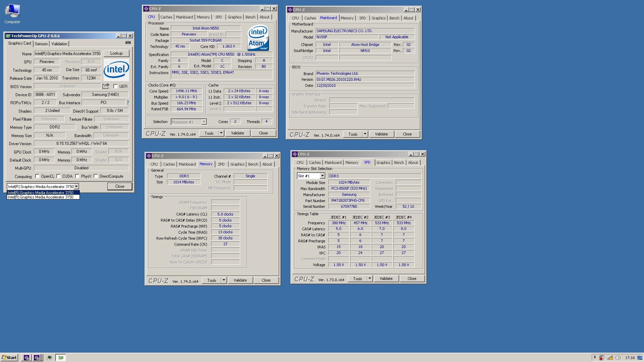The image size is (644, 362).
Task: Click the GPU-Z graphics card taskbar button
Action: tap(61, 358)
